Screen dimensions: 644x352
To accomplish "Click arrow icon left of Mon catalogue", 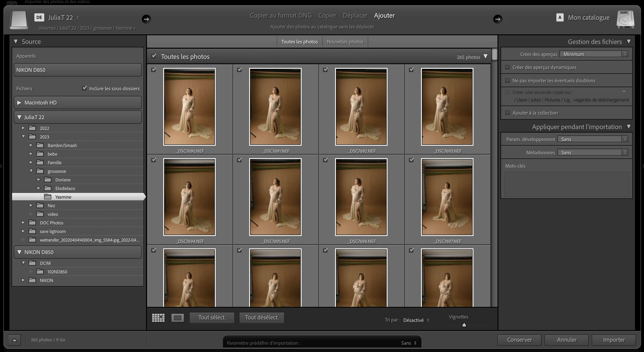I will 497,19.
